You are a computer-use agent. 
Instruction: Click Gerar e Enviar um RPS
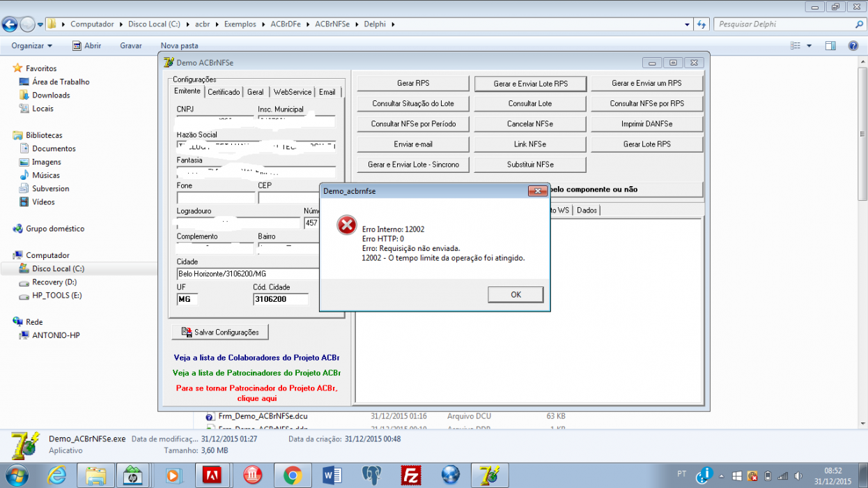point(646,83)
